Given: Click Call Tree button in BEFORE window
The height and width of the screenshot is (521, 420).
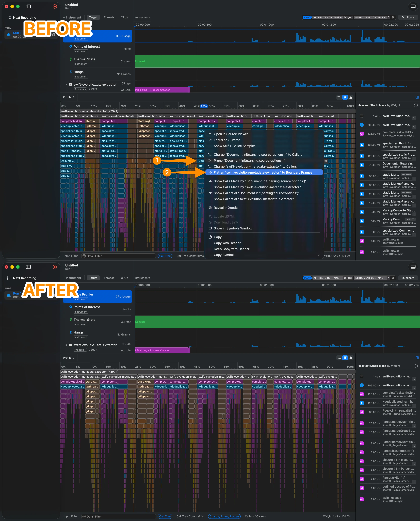Looking at the screenshot, I should point(165,256).
